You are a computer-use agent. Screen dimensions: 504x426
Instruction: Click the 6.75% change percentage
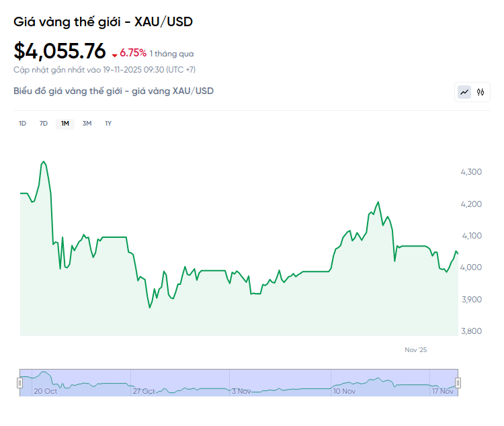click(133, 53)
